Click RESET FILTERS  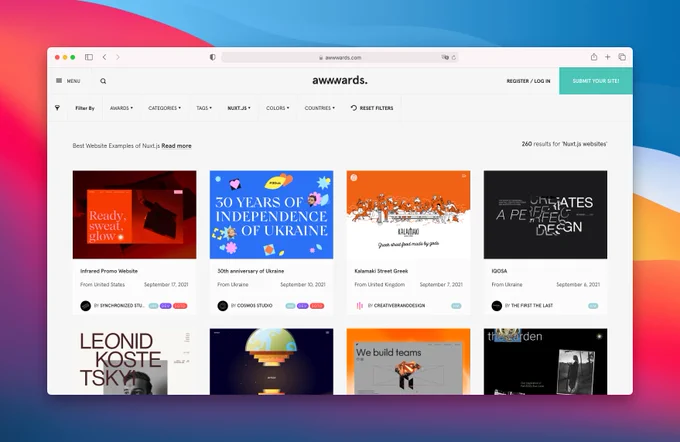tap(372, 108)
